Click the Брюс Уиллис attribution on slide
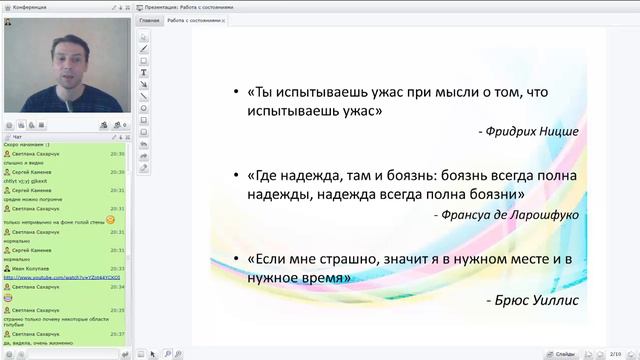This screenshot has width=640, height=360. pyautogui.click(x=532, y=300)
